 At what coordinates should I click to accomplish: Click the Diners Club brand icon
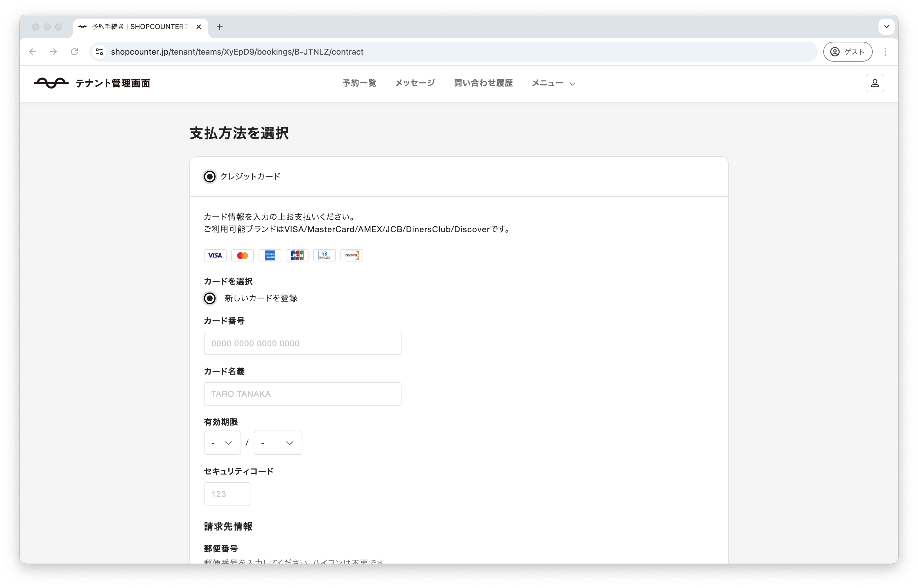pos(324,255)
